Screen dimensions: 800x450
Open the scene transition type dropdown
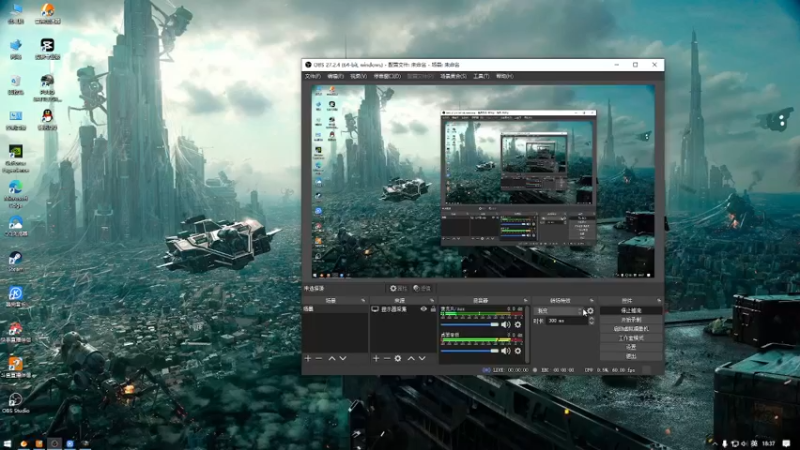point(559,311)
